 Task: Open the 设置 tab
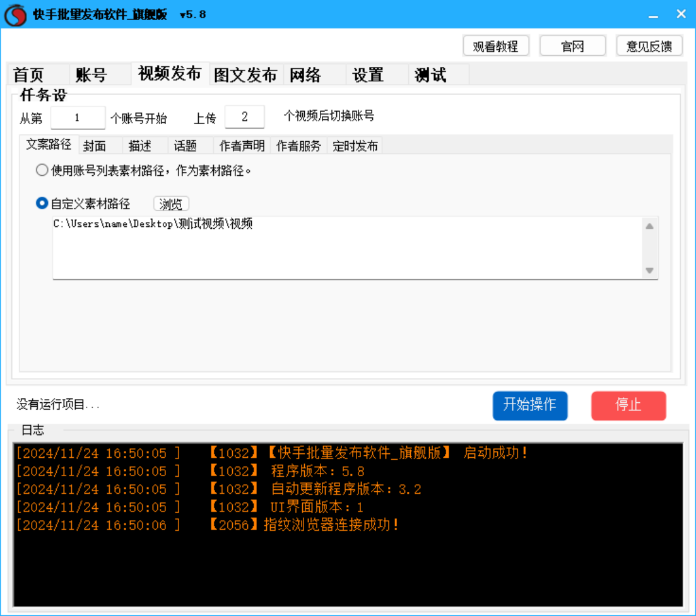coord(377,74)
